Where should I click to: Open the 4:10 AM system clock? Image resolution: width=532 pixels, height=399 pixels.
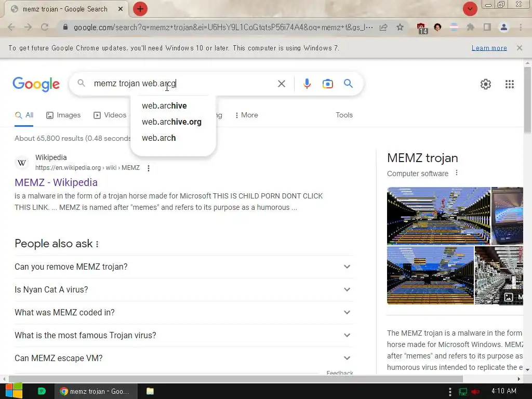click(x=504, y=391)
